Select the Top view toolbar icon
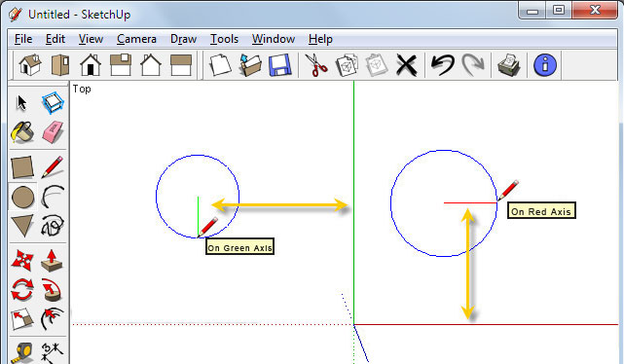624x364 pixels. click(x=60, y=65)
